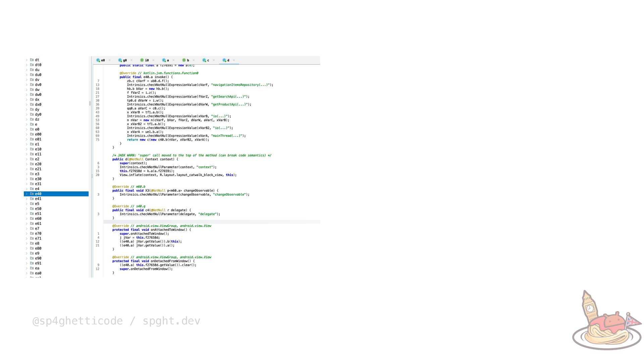
Task: Switch to the c class tab
Action: [x=208, y=60]
